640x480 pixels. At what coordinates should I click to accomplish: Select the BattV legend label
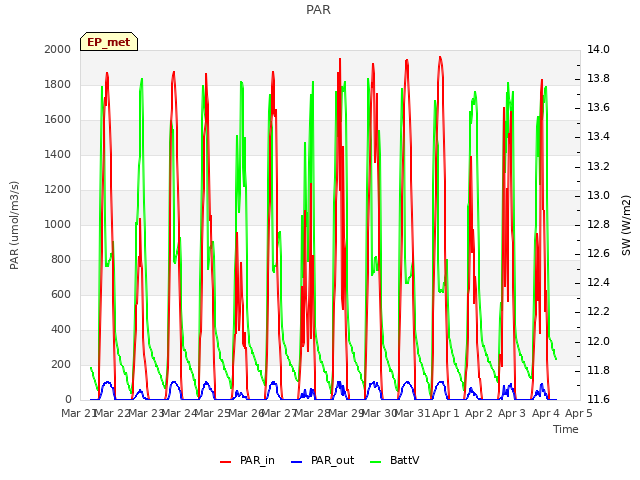pos(404,460)
